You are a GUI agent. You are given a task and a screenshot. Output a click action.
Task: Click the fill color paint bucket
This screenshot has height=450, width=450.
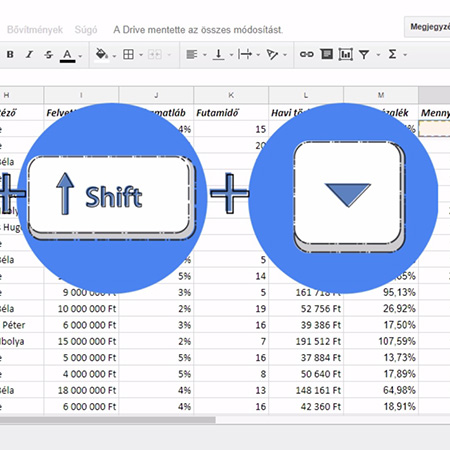click(x=101, y=55)
